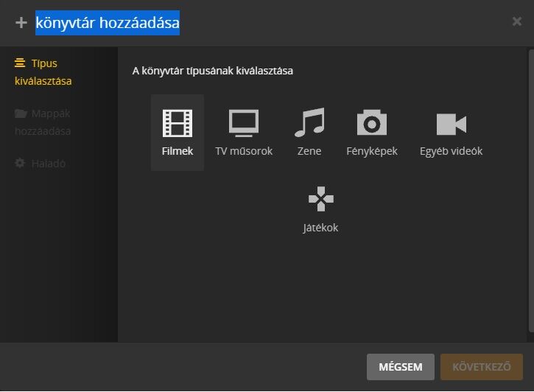Click the folder icon next to Mappak
This screenshot has width=534, height=392.
click(21, 113)
